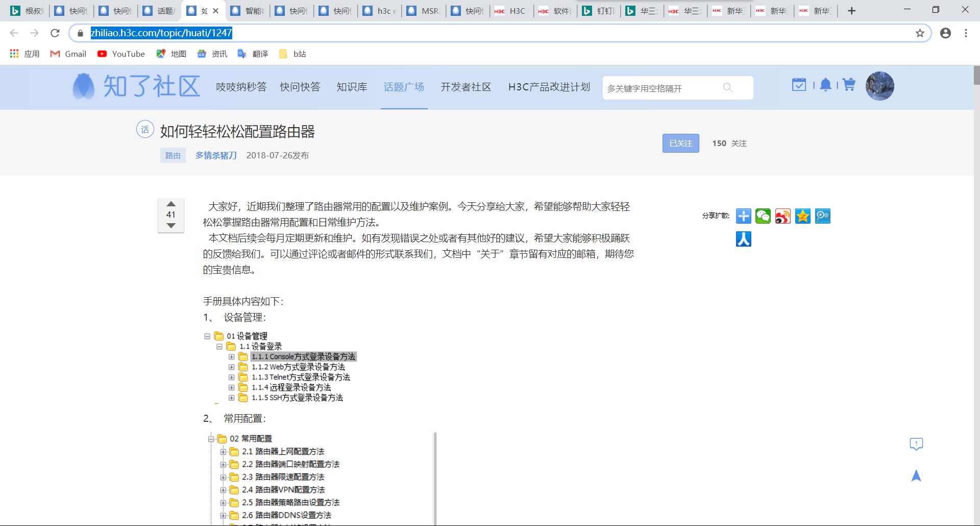Open the feedback bubble icon
Screen dimensions: 980x526
coord(916,444)
